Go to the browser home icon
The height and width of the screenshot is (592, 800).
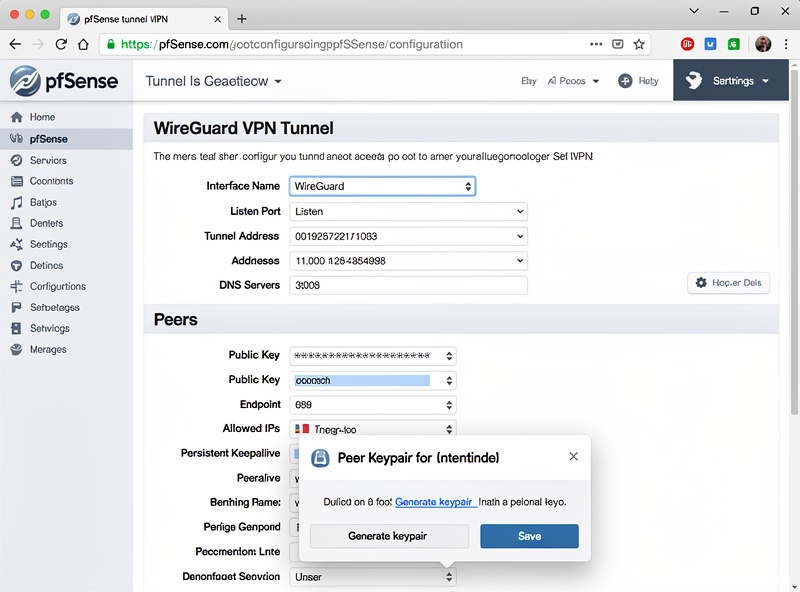(83, 44)
